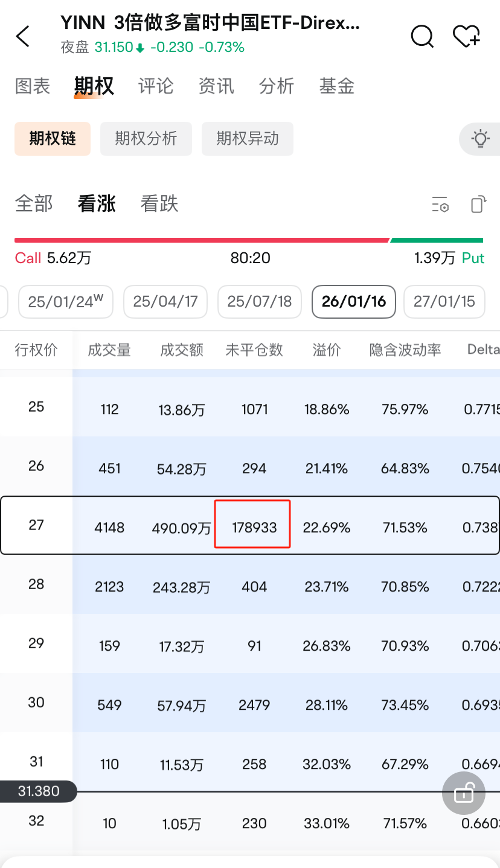The width and height of the screenshot is (500, 868).
Task: Switch to 图表 tab
Action: point(33,86)
